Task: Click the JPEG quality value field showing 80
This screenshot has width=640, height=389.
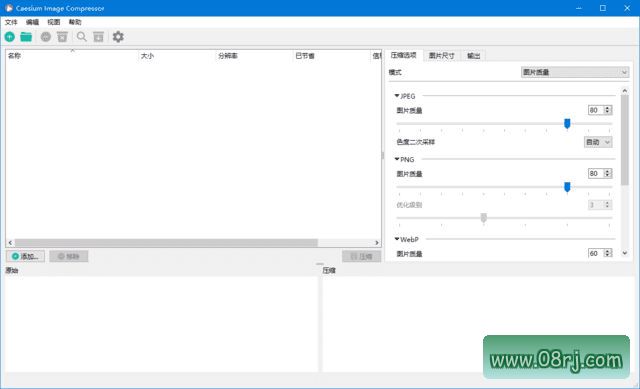Action: click(596, 110)
